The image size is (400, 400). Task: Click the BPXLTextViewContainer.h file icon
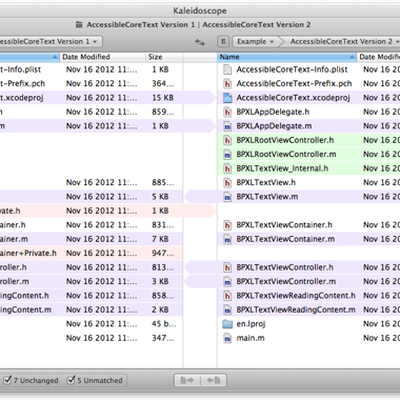pos(227,225)
